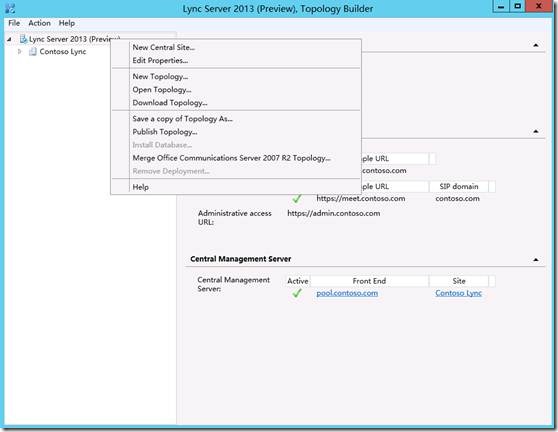Click the Remove Deployment... entry
This screenshot has width=558, height=432.
[171, 171]
